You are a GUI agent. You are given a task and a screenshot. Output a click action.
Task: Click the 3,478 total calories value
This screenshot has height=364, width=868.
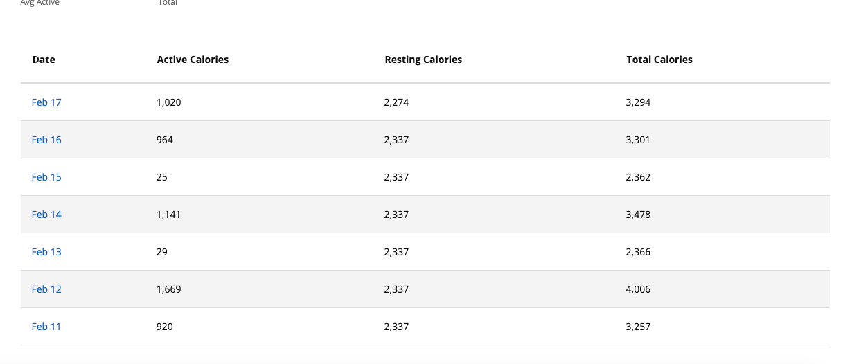pos(638,215)
